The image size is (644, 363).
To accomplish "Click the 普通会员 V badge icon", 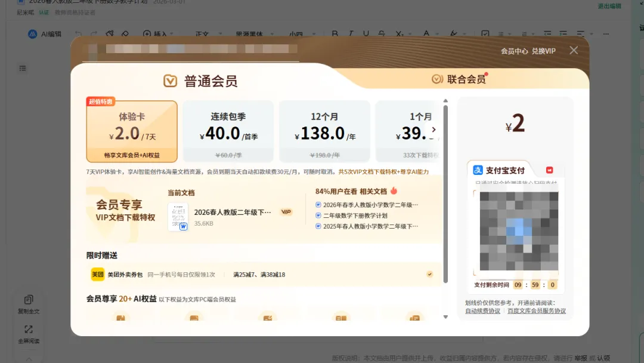I will click(x=170, y=81).
